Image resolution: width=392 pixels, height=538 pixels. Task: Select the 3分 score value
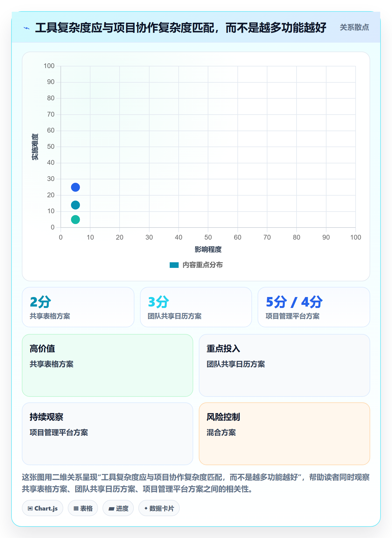(158, 302)
